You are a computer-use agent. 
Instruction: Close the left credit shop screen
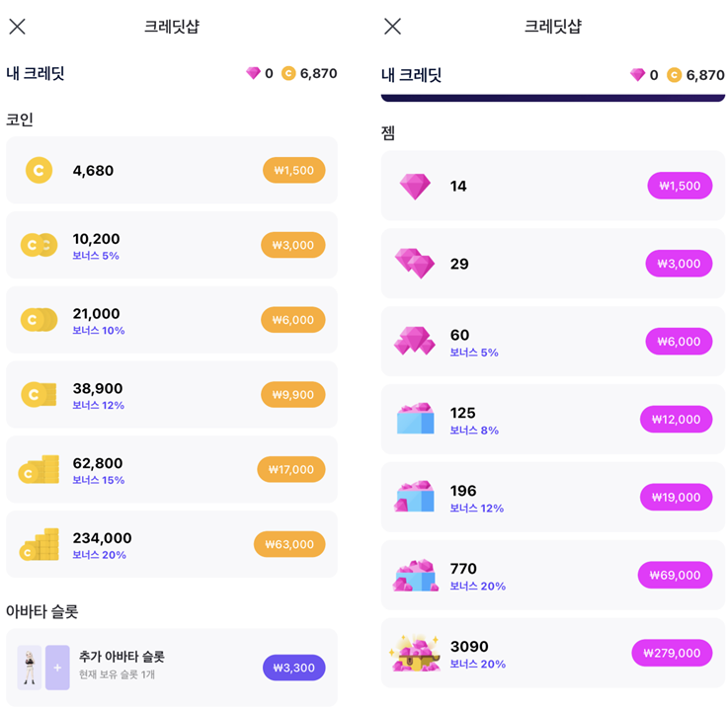tap(17, 27)
